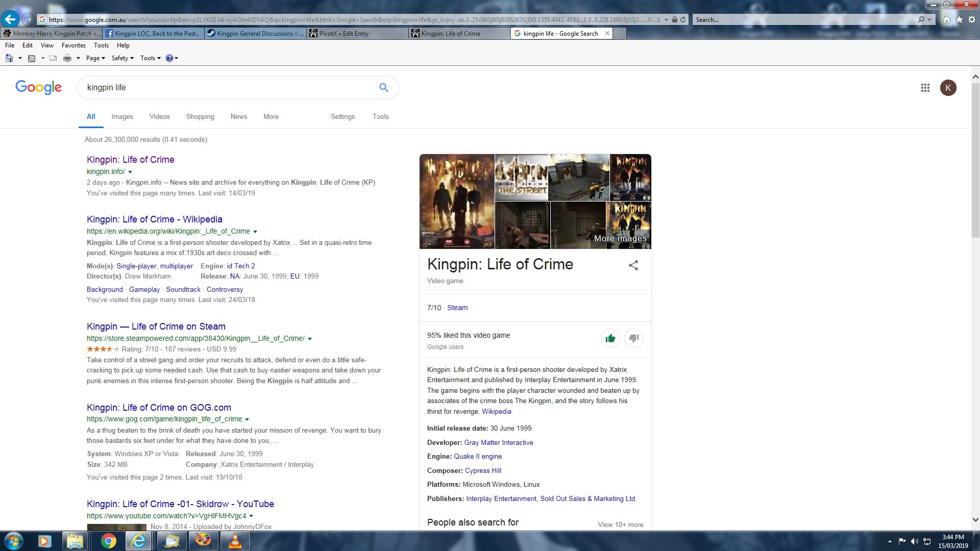Open the Kingpin Wikipedia result link

pos(155,219)
